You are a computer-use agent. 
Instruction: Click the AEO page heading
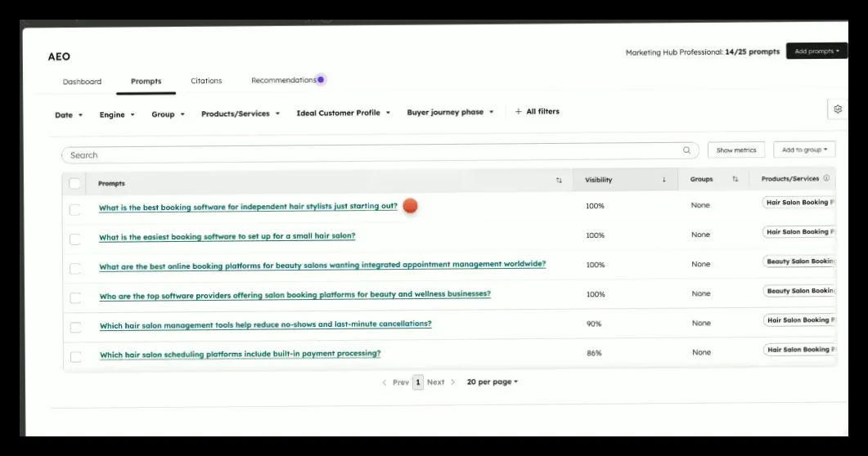click(59, 56)
